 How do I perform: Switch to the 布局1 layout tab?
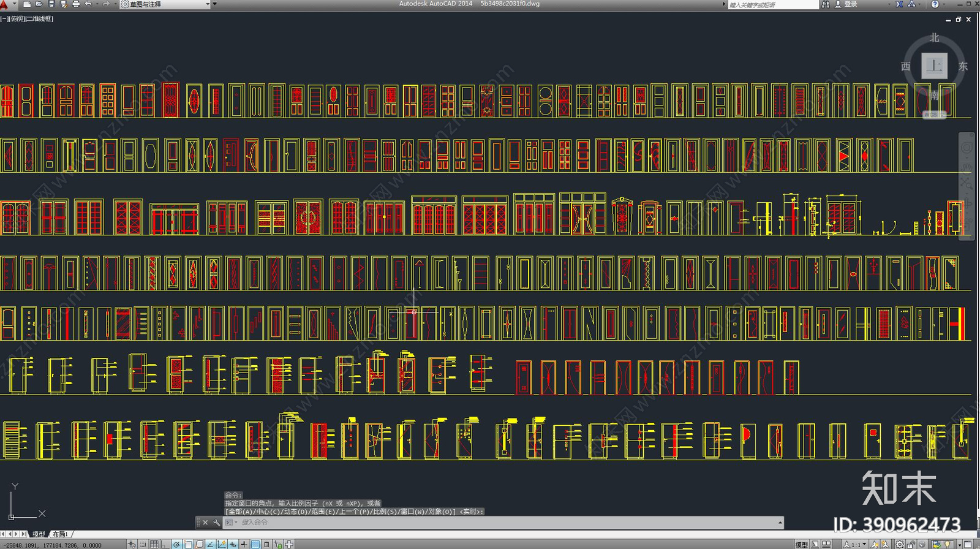60,534
